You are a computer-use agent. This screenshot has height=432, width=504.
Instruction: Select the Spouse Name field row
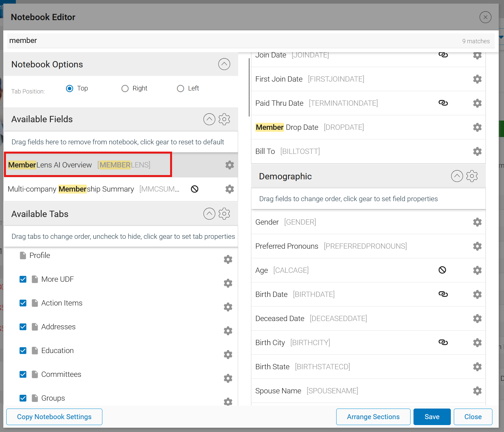point(368,391)
